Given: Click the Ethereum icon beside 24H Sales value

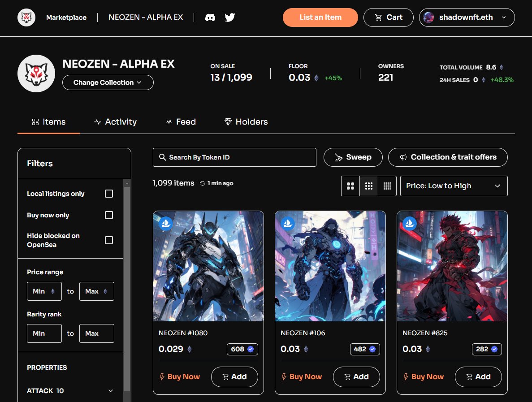Looking at the screenshot, I should pyautogui.click(x=484, y=80).
